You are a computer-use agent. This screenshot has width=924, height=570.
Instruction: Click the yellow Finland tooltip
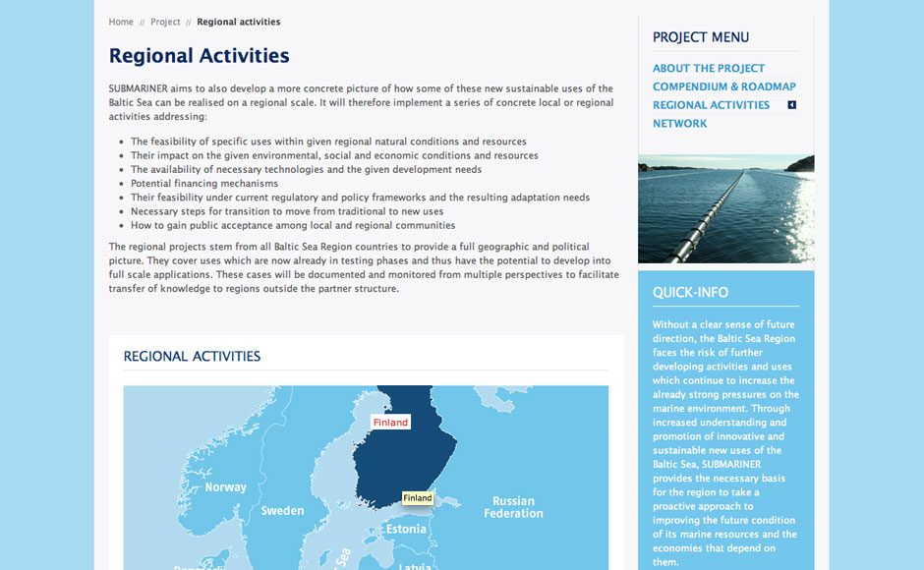pyautogui.click(x=418, y=498)
